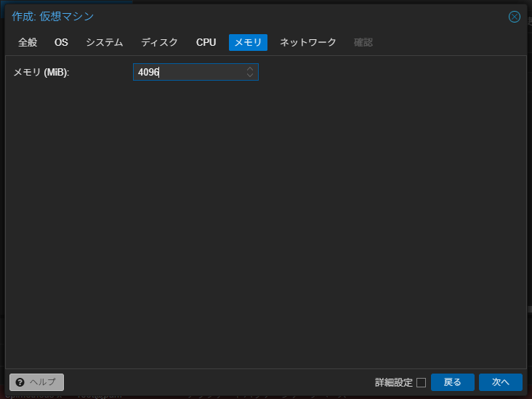Select the メモリ tab
Screen dimensions: 532x399
click(x=248, y=42)
